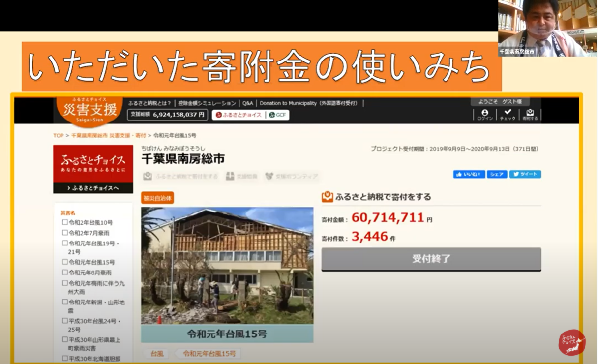
Task: Click the ふるさとチョイス badge in header
Action: tap(239, 115)
